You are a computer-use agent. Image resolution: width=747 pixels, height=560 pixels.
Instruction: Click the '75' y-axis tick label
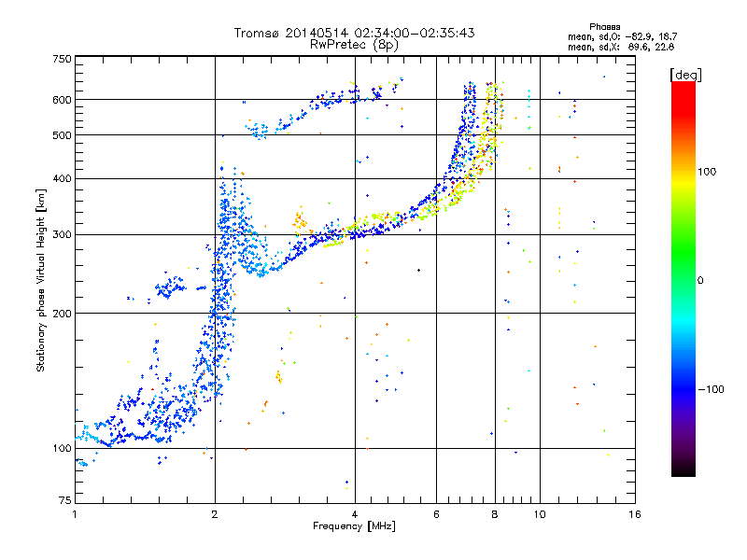[x=65, y=500]
